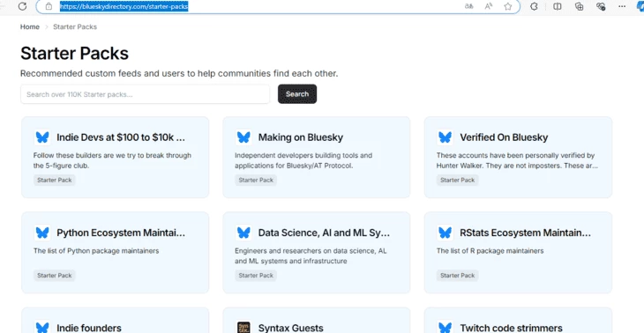Click Starter Pack tag on RStats Ecosystem card

458,275
